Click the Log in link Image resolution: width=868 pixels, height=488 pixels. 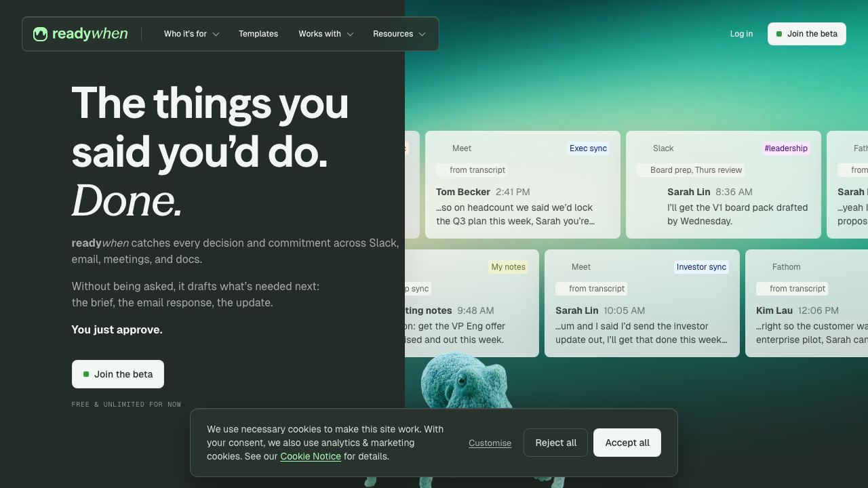[741, 34]
